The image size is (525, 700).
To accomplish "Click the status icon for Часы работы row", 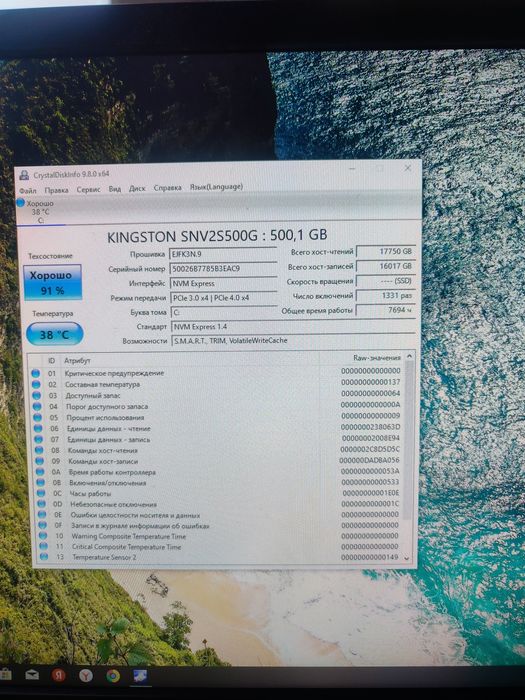I will [x=41, y=493].
